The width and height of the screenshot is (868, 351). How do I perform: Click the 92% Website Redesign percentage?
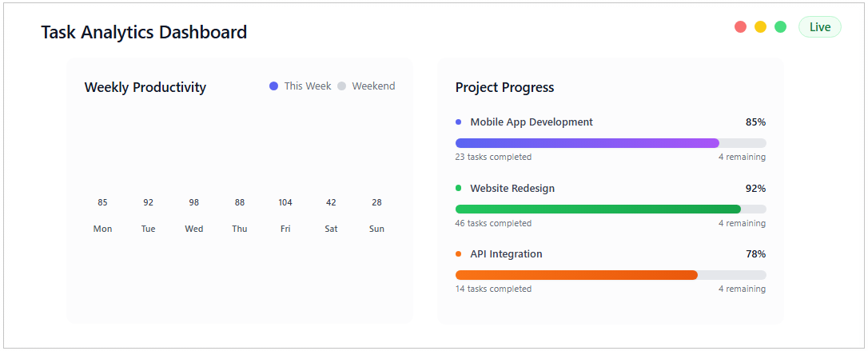(x=755, y=189)
